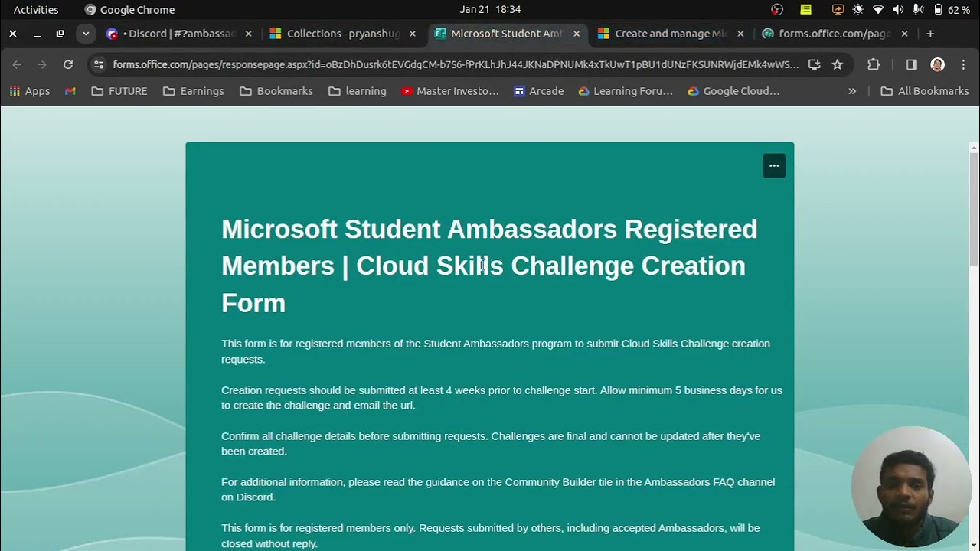This screenshot has height=551, width=980.
Task: Open a new browser tab
Action: coord(930,34)
